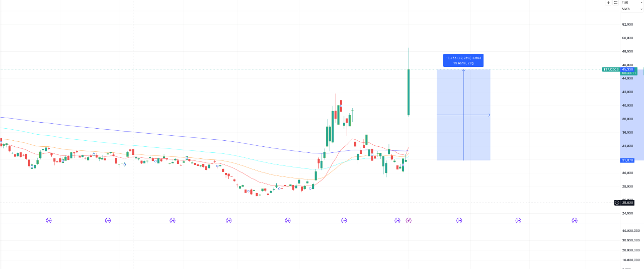This screenshot has width=644, height=269.
Task: Click the bar countdown timer under the price label
Action: pos(629,73)
